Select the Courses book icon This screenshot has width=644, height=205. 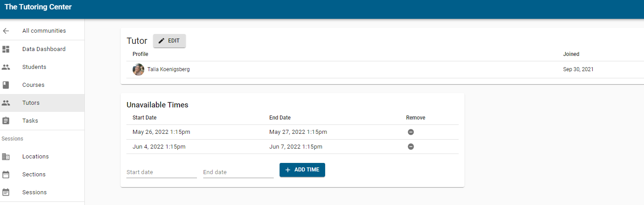click(6, 85)
